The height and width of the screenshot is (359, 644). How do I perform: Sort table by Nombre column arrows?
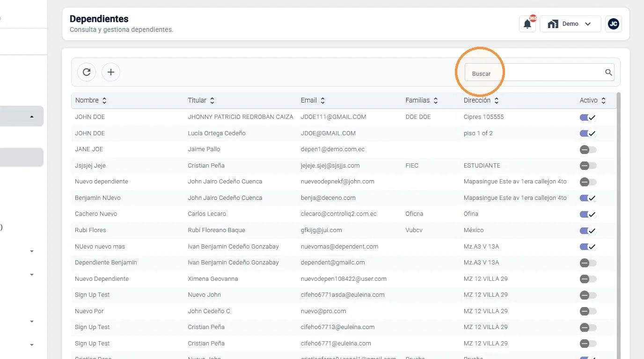tap(104, 101)
